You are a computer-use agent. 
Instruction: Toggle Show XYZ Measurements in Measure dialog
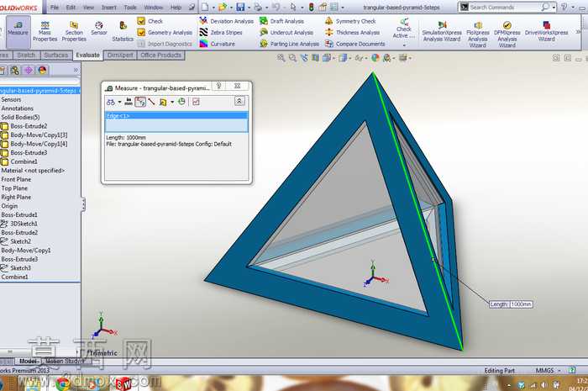tap(140, 102)
